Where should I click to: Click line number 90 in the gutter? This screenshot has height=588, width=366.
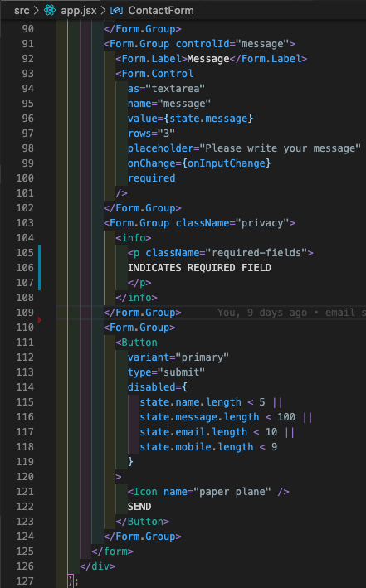coord(27,29)
